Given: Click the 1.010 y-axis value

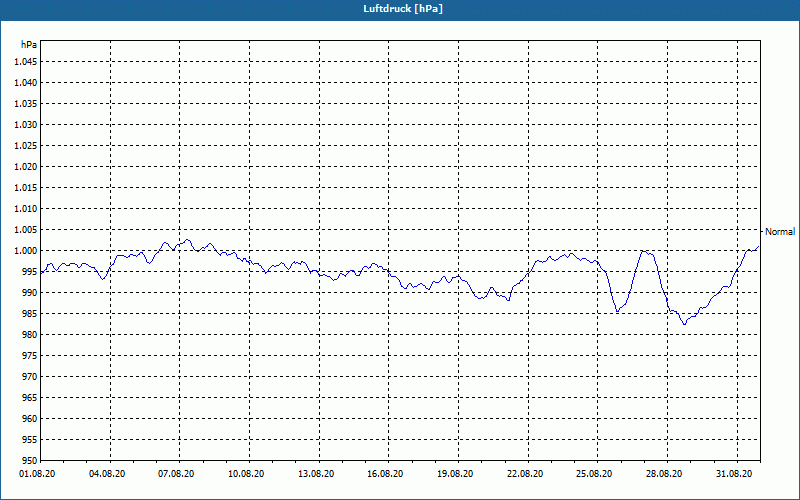Looking at the screenshot, I should [26, 209].
